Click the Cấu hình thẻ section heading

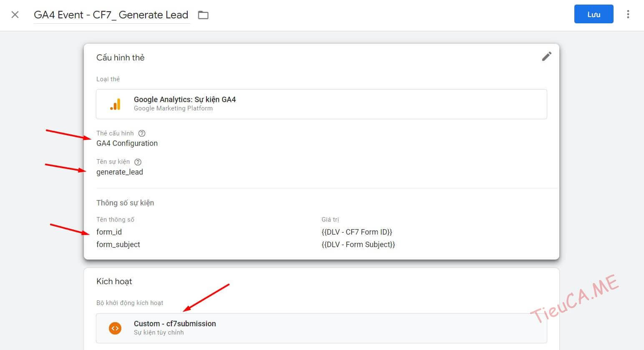[121, 57]
